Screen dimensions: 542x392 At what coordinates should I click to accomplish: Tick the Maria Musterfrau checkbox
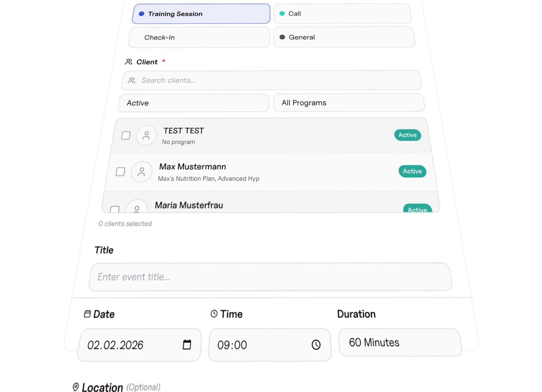point(115,209)
